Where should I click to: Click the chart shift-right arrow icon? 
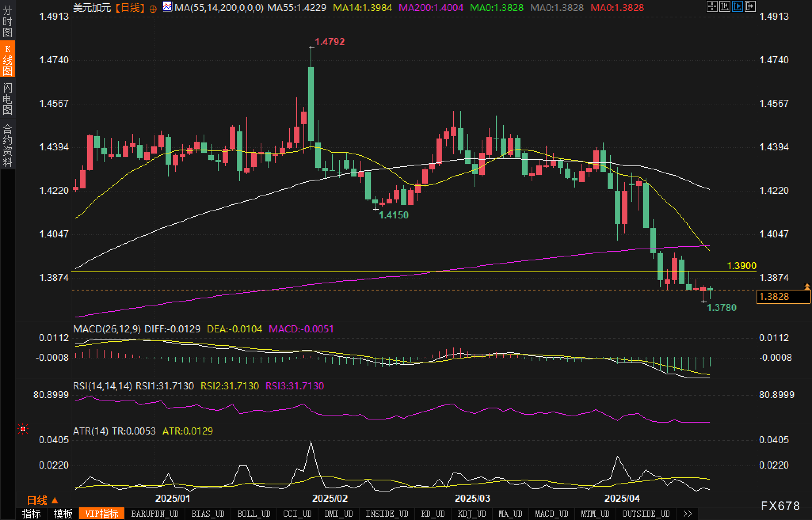tap(750, 6)
